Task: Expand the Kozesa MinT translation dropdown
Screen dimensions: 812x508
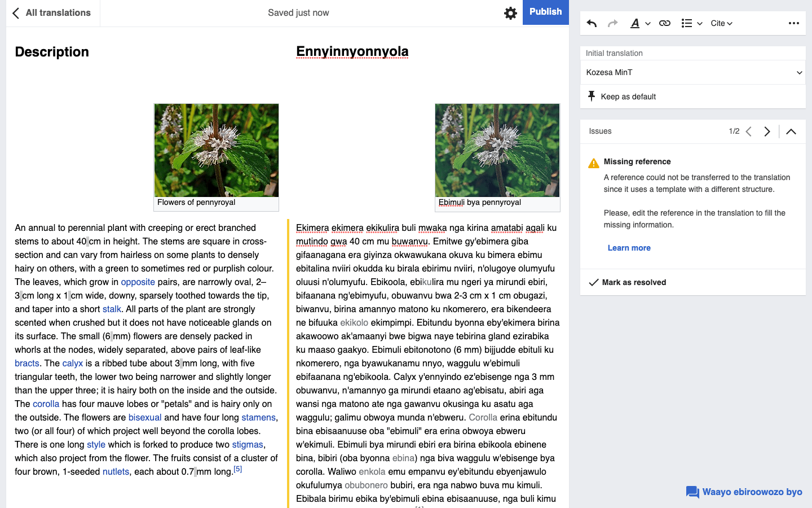Action: pyautogui.click(x=692, y=72)
